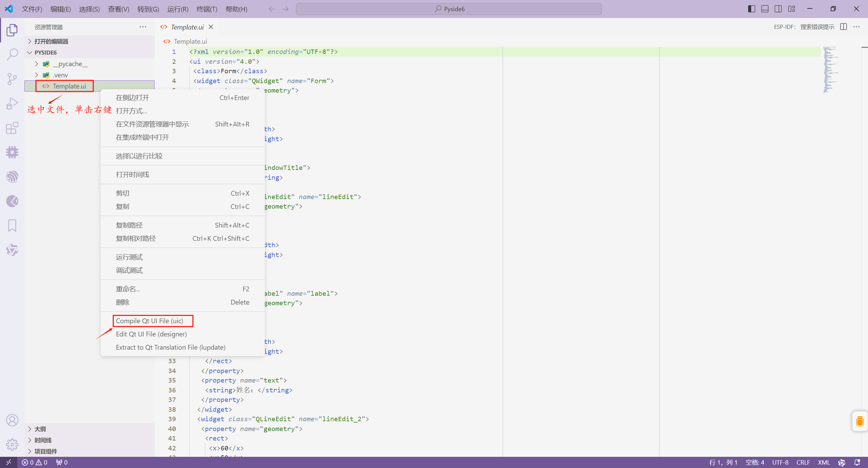Click ESP-IDF 搜索错误提示 button
868x468 pixels.
click(x=804, y=27)
